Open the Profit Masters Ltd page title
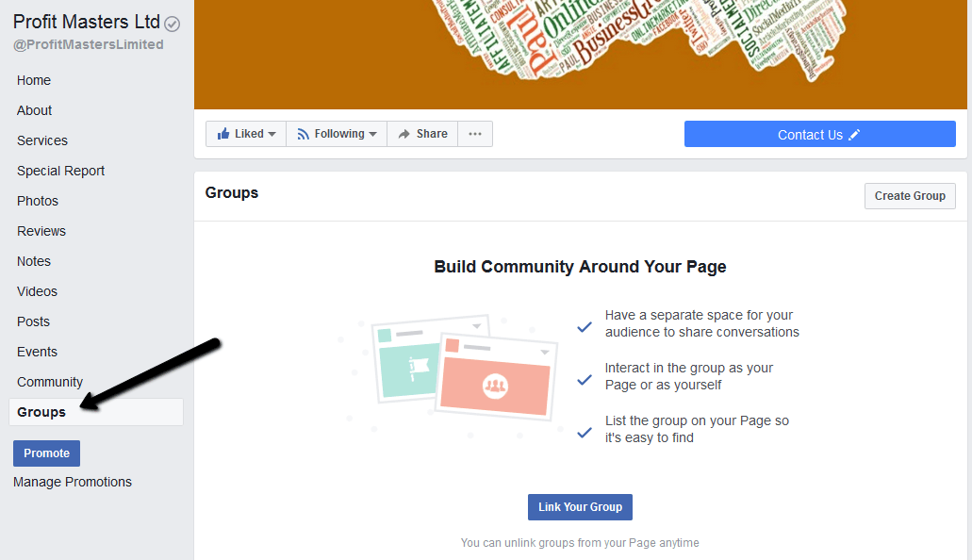Image resolution: width=972 pixels, height=560 pixels. (x=87, y=22)
